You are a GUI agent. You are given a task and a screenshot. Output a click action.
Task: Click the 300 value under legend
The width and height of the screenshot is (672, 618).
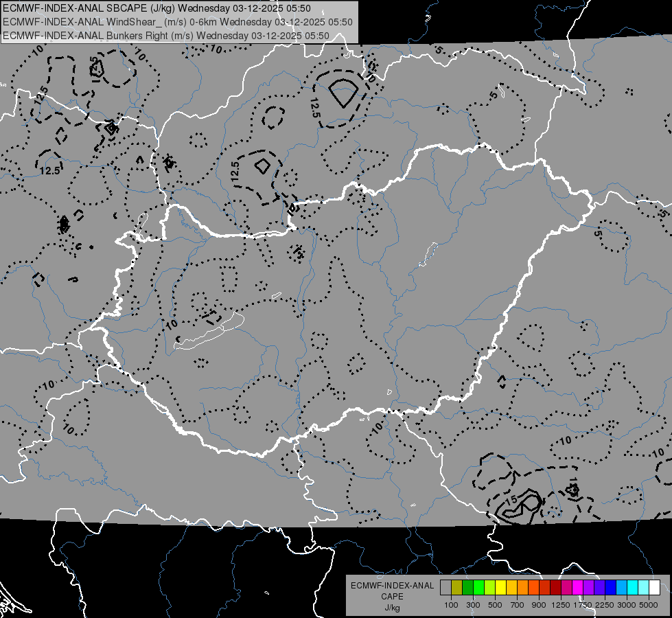pyautogui.click(x=473, y=605)
